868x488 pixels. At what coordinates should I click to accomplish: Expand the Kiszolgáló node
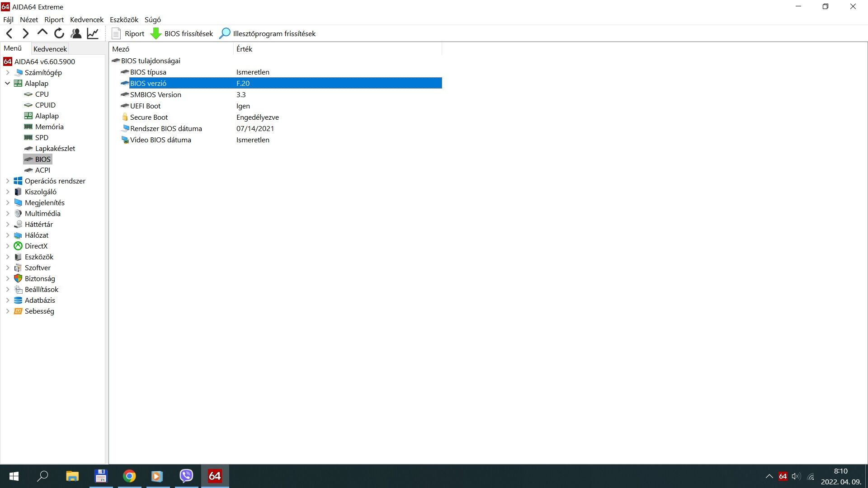pyautogui.click(x=8, y=192)
